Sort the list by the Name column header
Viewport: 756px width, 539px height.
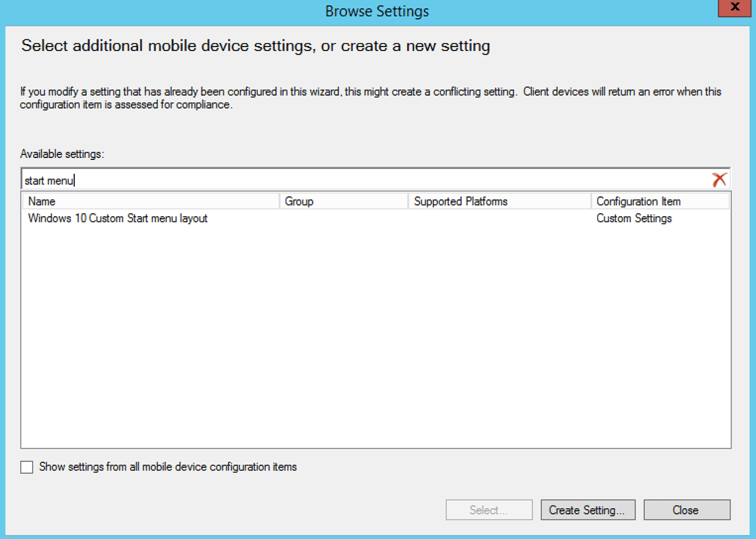[x=151, y=201]
